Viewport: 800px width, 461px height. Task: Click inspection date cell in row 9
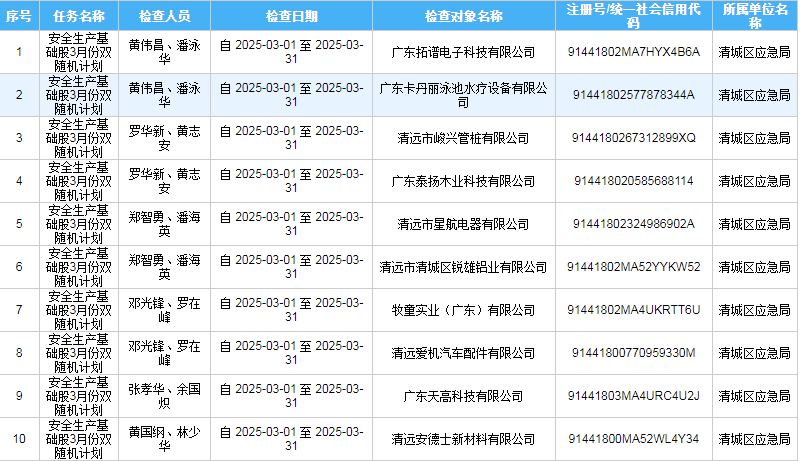[291, 396]
